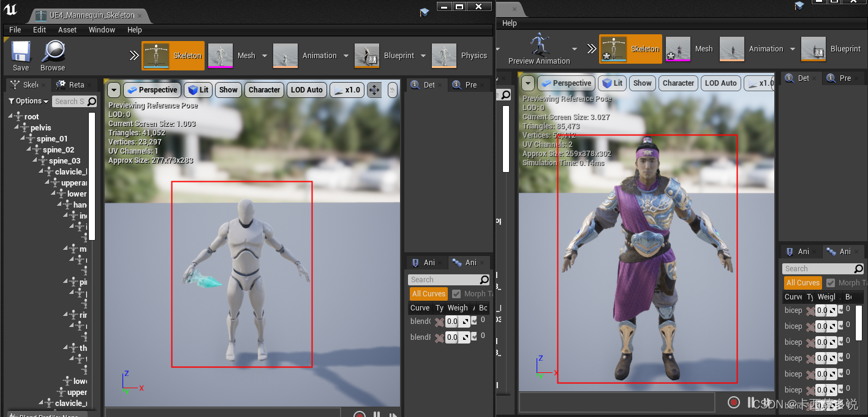
Task: Select Skeleton mode in left window
Action: point(173,55)
